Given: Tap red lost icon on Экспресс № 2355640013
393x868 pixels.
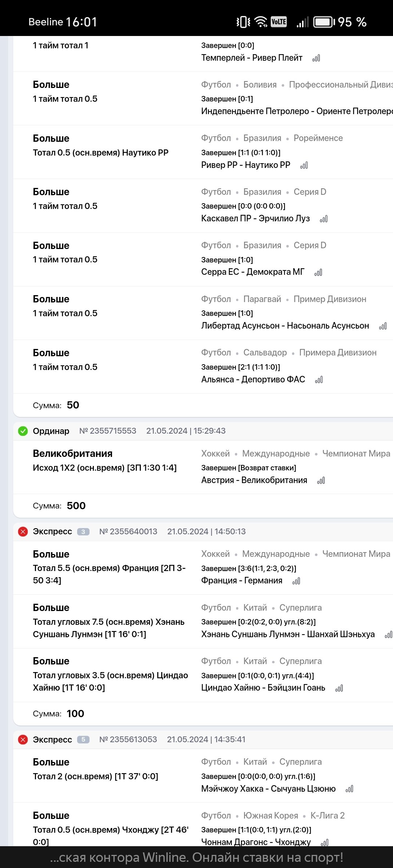Looking at the screenshot, I should point(23,532).
